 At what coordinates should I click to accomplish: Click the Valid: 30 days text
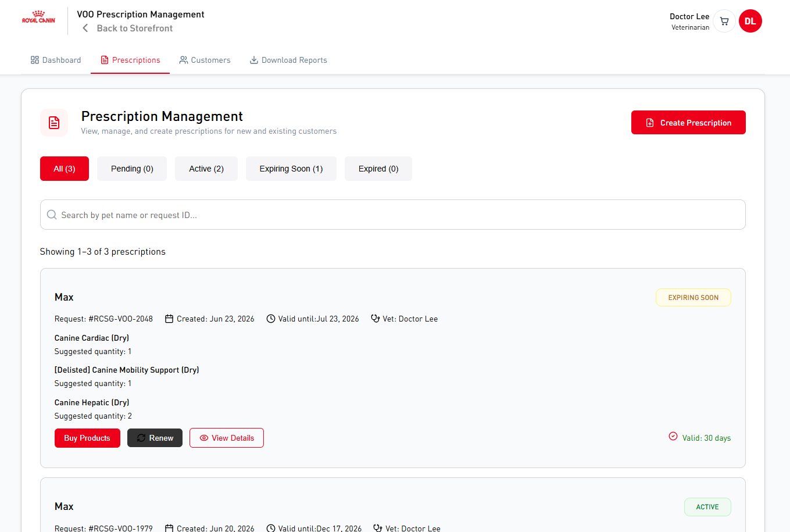click(x=706, y=438)
